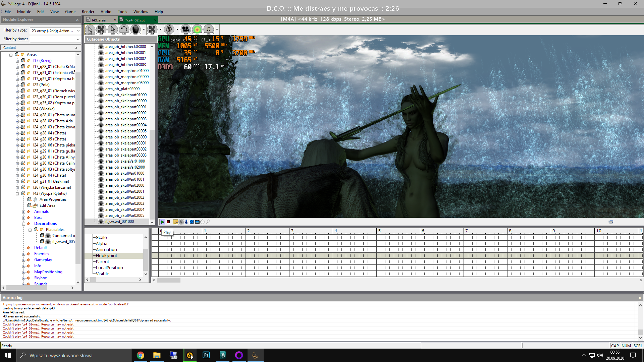
Task: Toggle the dotted cursor selection button
Action: coord(181,222)
